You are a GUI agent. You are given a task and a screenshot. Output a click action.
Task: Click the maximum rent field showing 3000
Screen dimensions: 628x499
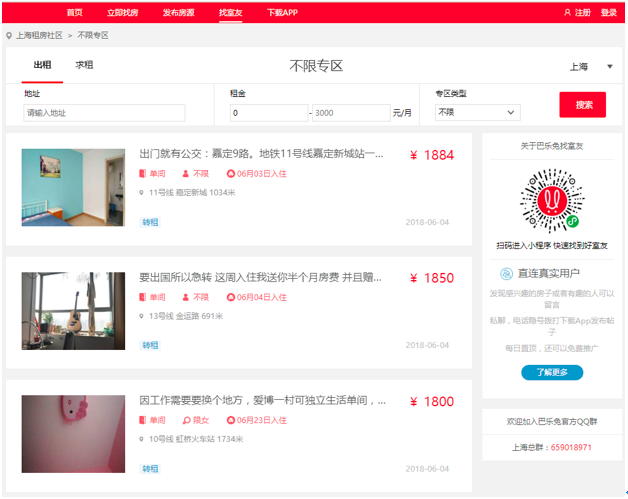(350, 113)
